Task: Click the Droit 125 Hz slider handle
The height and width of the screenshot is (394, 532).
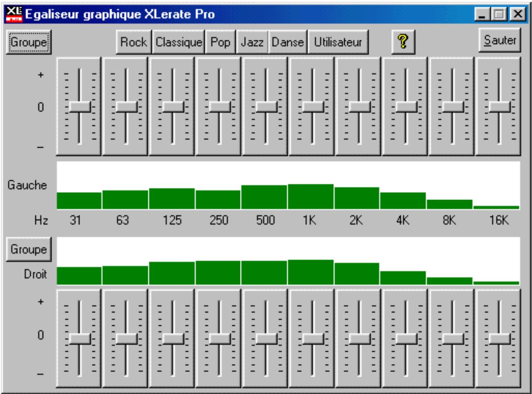Action: click(x=173, y=339)
